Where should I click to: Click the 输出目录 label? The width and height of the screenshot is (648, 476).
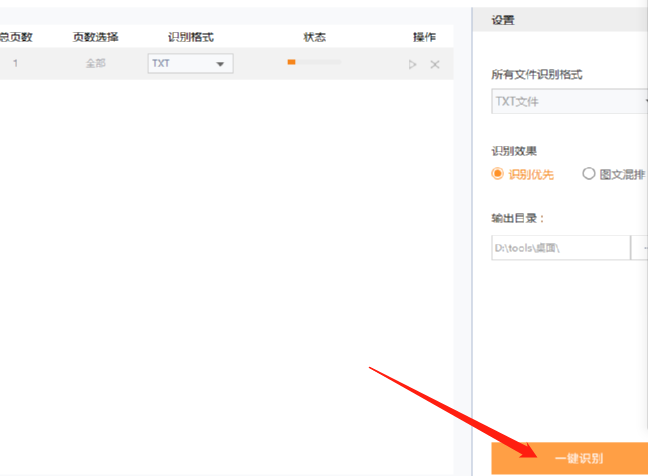517,218
